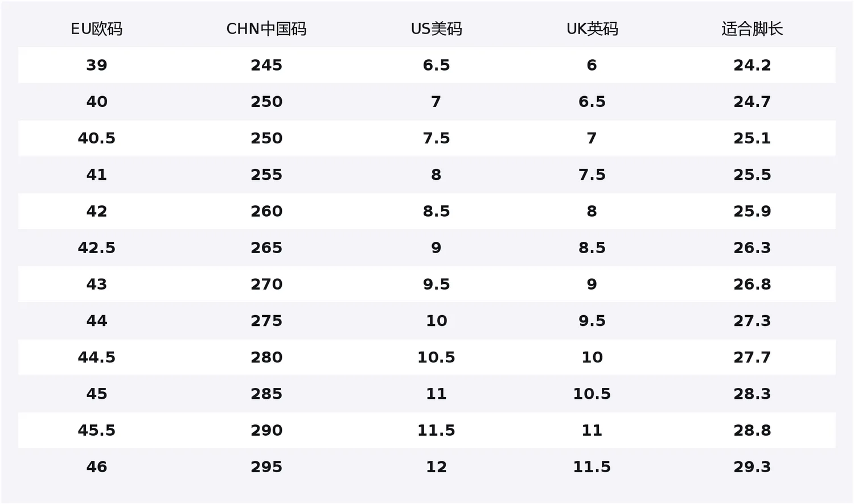Image resolution: width=854 pixels, height=504 pixels.
Task: Select EU size 40.5 cell
Action: pyautogui.click(x=96, y=138)
